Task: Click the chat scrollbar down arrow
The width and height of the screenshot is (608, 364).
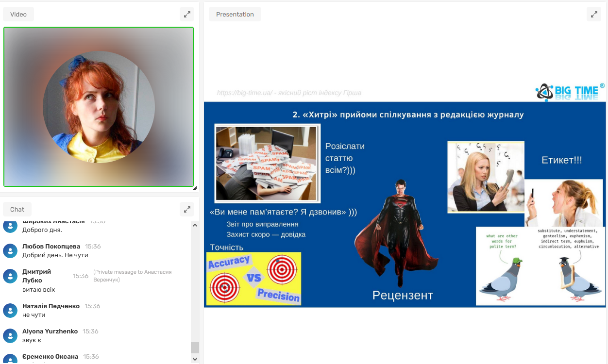Action: [x=195, y=359]
